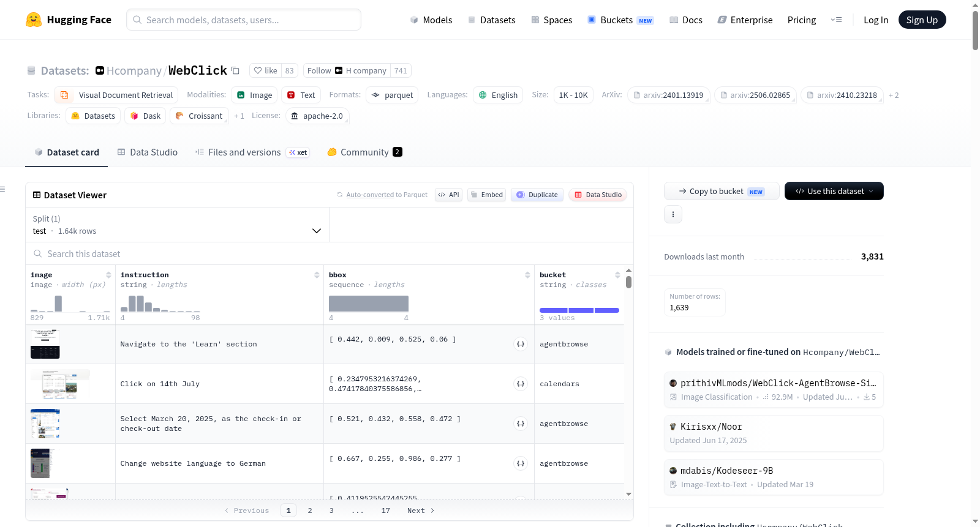Open the Embed option
This screenshot has height=527, width=980.
point(487,195)
